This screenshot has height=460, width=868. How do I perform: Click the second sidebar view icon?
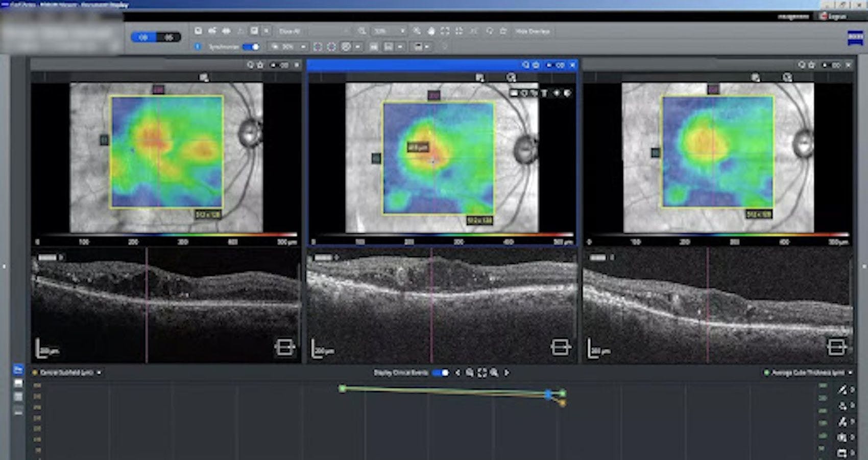tap(18, 383)
